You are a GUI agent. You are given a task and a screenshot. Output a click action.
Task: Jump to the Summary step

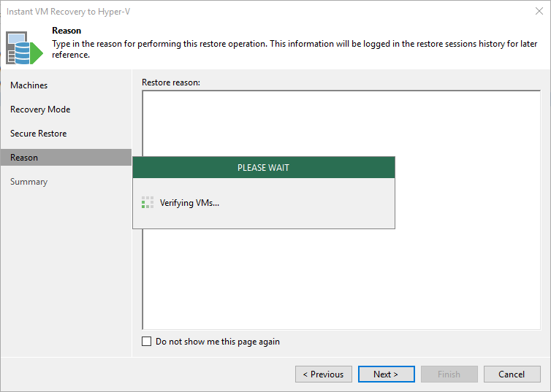click(x=28, y=182)
